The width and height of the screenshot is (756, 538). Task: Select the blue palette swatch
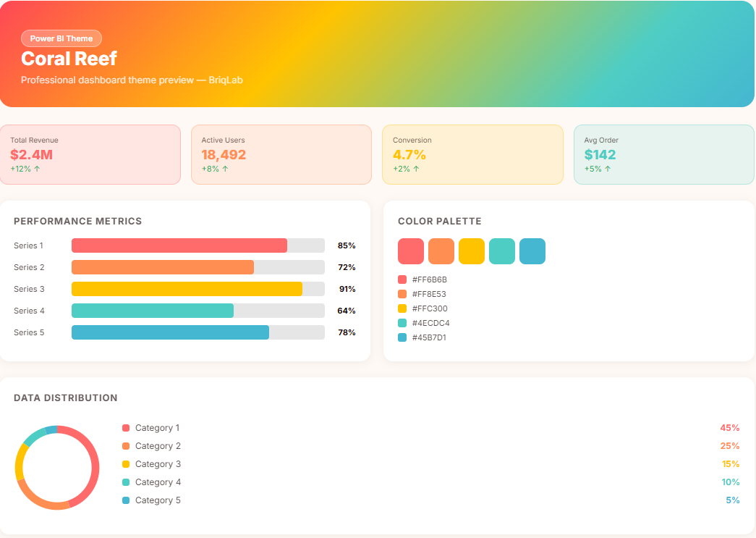coord(532,251)
